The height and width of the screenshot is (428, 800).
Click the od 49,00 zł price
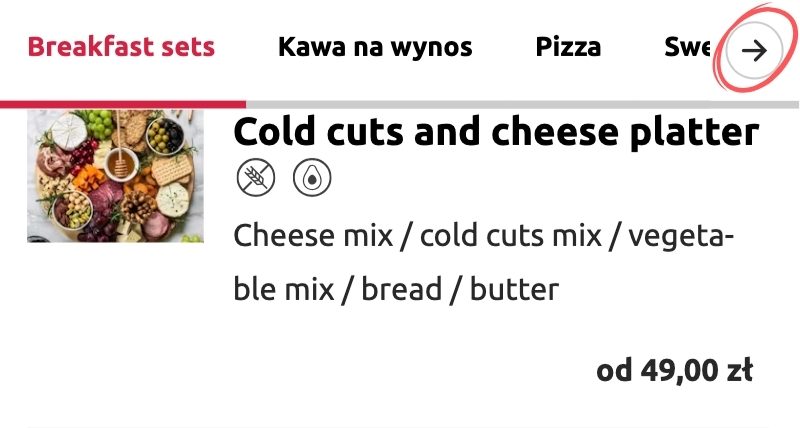pos(674,370)
